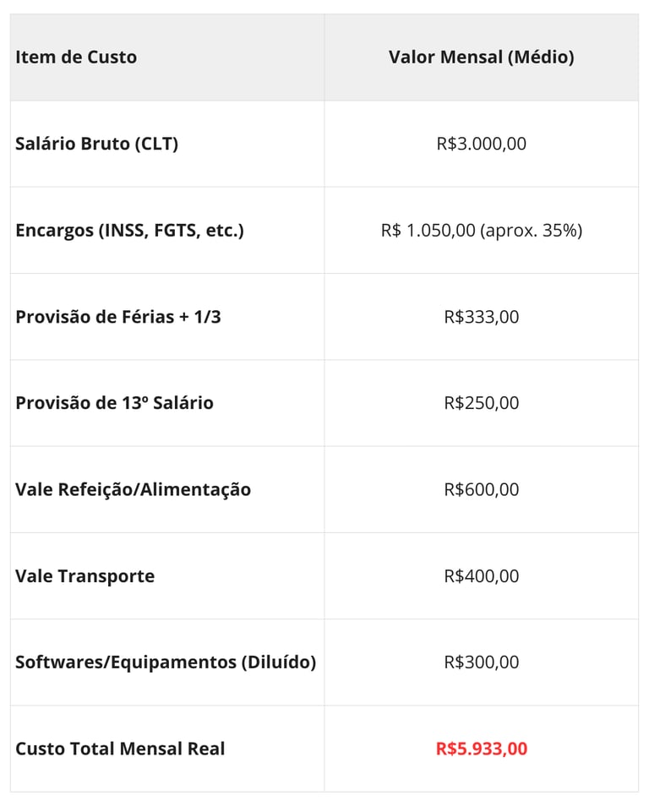Image resolution: width=649 pixels, height=812 pixels.
Task: Select the 'Valor Mensal (Médio)' header cell
Action: click(481, 57)
